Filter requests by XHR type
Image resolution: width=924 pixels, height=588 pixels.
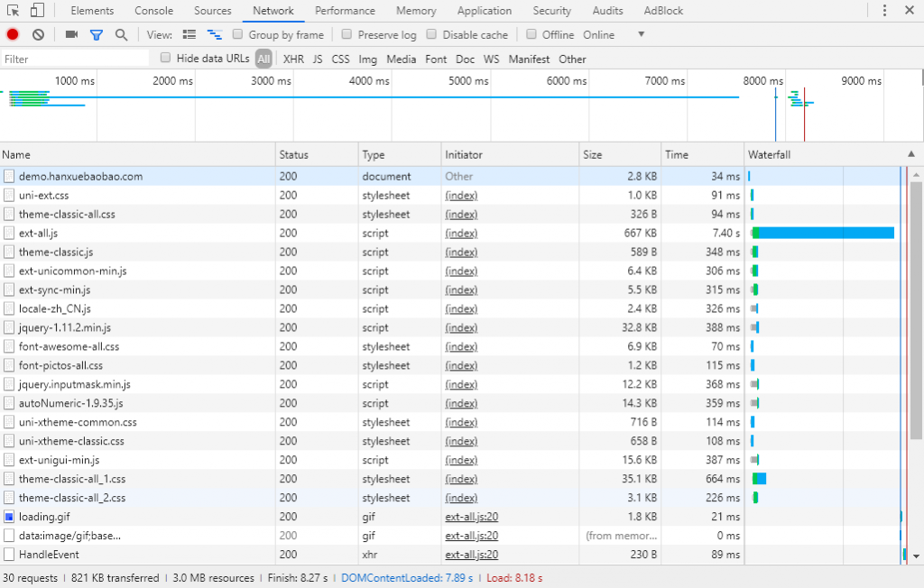[x=293, y=59]
